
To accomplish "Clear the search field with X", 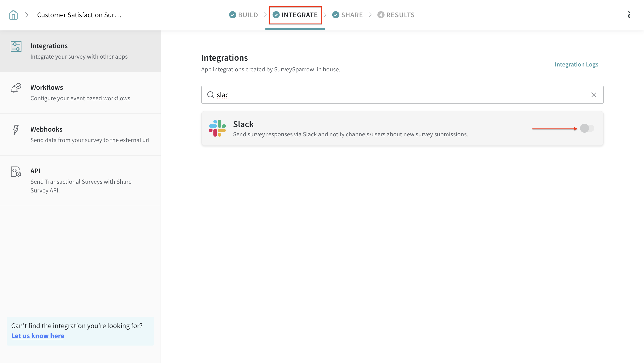I will click(x=594, y=95).
